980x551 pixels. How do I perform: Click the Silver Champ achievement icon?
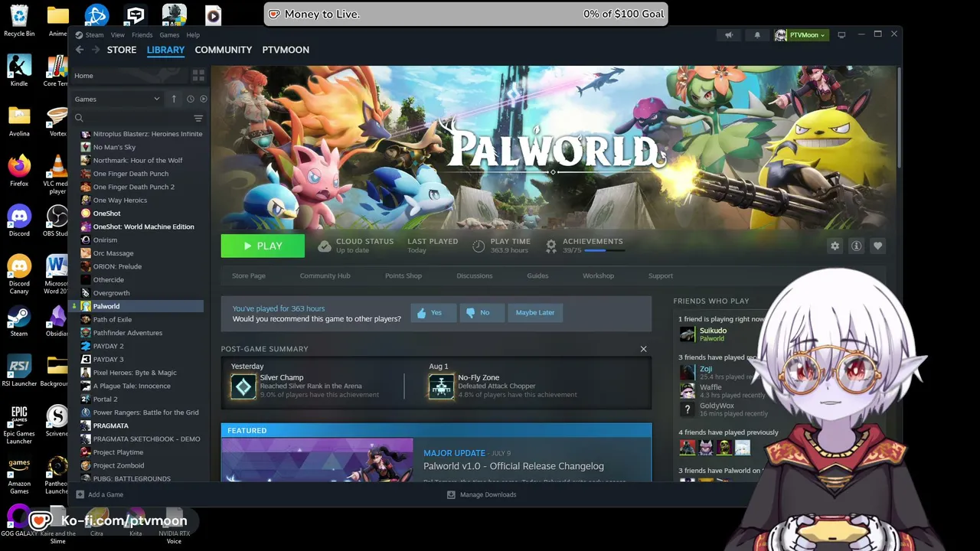click(243, 386)
